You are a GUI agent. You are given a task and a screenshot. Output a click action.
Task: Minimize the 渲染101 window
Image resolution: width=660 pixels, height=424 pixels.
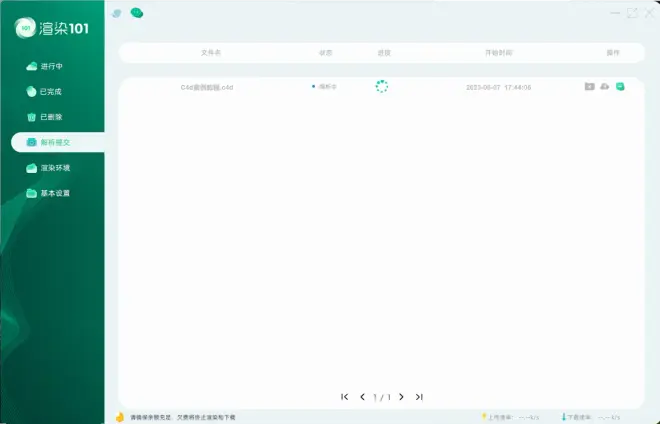point(615,13)
